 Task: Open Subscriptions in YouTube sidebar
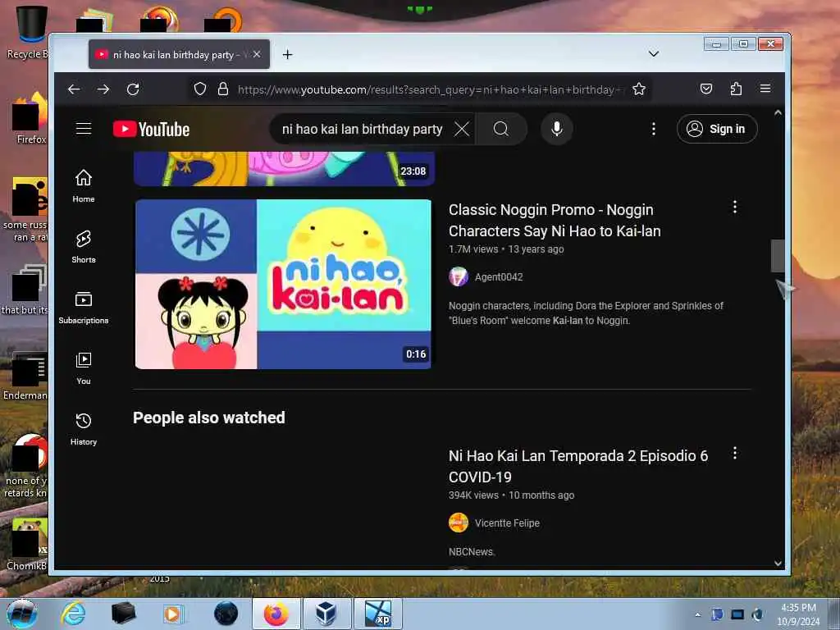[x=84, y=308]
